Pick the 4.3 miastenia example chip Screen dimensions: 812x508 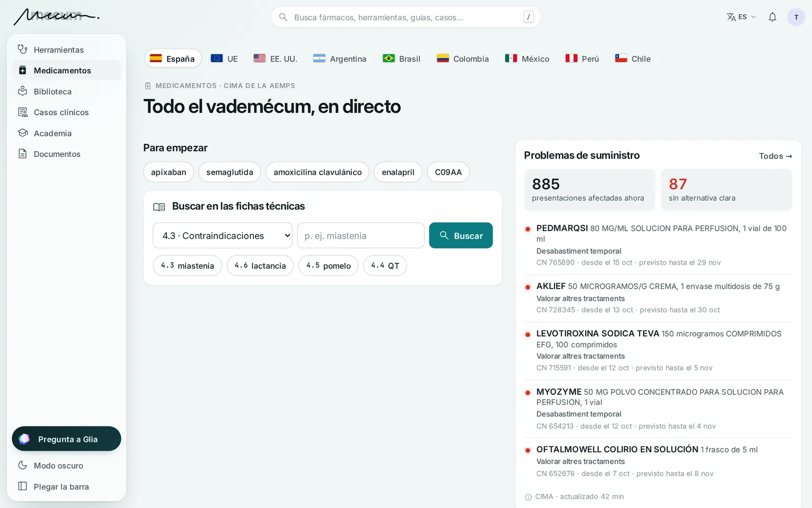point(187,266)
